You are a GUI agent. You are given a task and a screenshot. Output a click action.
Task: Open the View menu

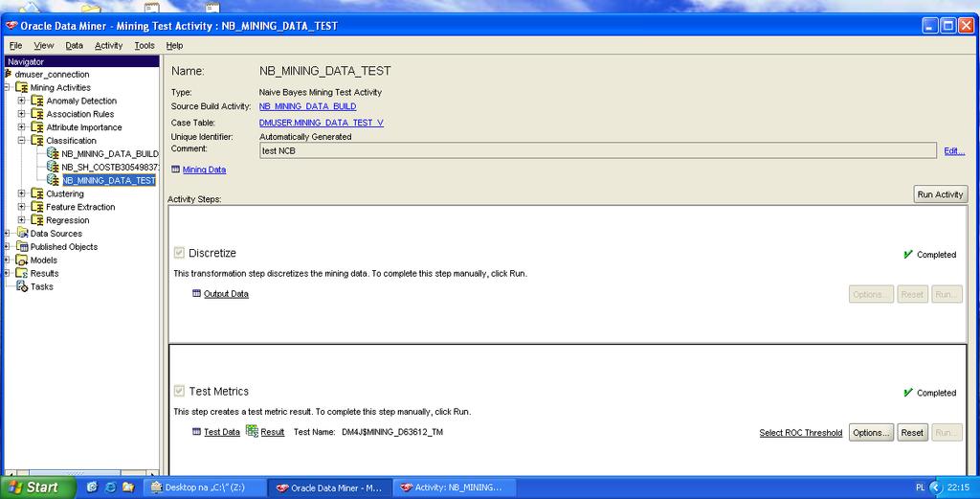(x=44, y=46)
